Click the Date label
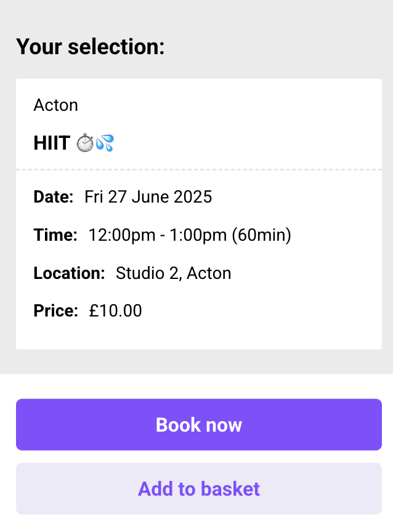The width and height of the screenshot is (393, 532). [x=54, y=197]
